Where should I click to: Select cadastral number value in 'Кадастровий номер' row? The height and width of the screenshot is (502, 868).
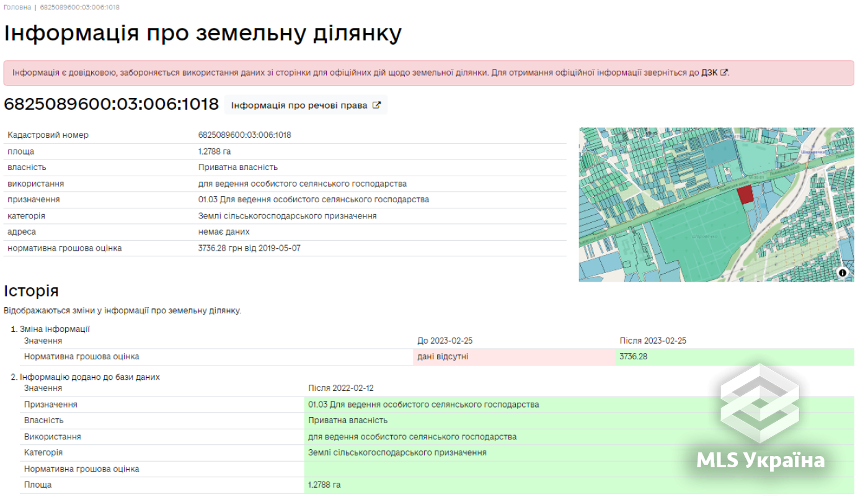tap(245, 135)
